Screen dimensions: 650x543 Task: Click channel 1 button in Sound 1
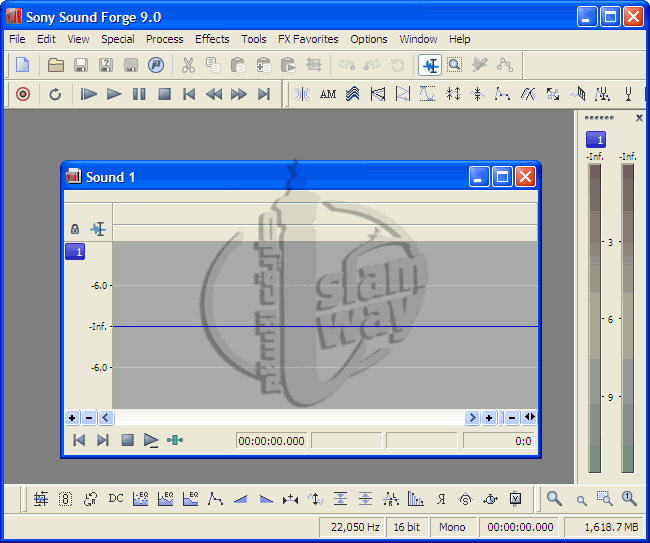click(75, 252)
